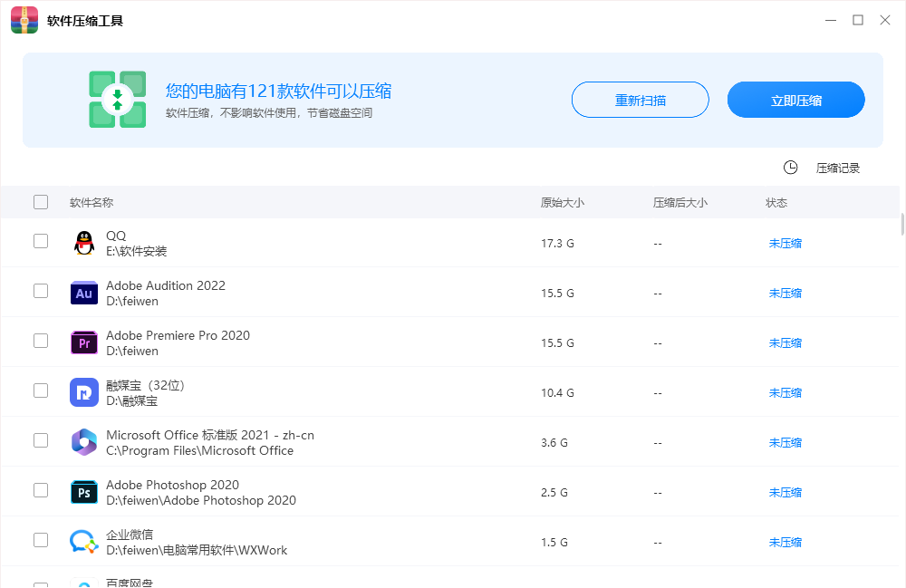Check the checkbox next to QQ

(41, 241)
